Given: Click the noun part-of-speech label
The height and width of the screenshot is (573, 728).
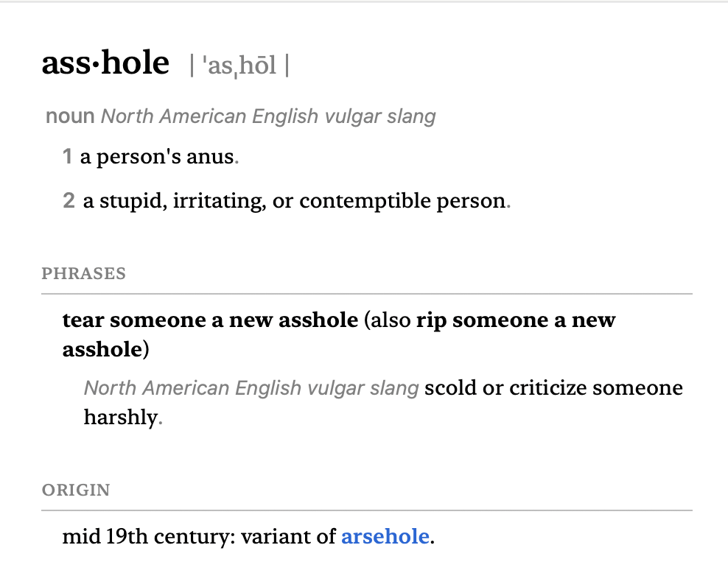Looking at the screenshot, I should (70, 116).
